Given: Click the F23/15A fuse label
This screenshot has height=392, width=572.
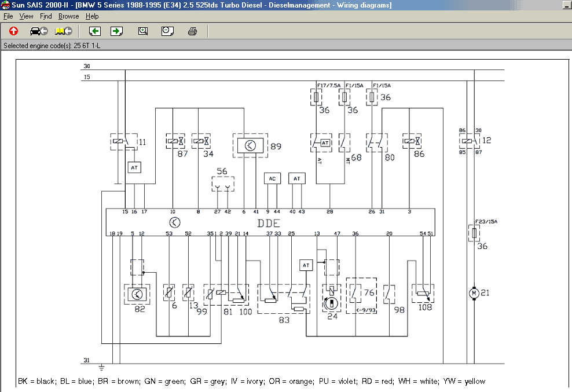Looking at the screenshot, I should pyautogui.click(x=486, y=222).
